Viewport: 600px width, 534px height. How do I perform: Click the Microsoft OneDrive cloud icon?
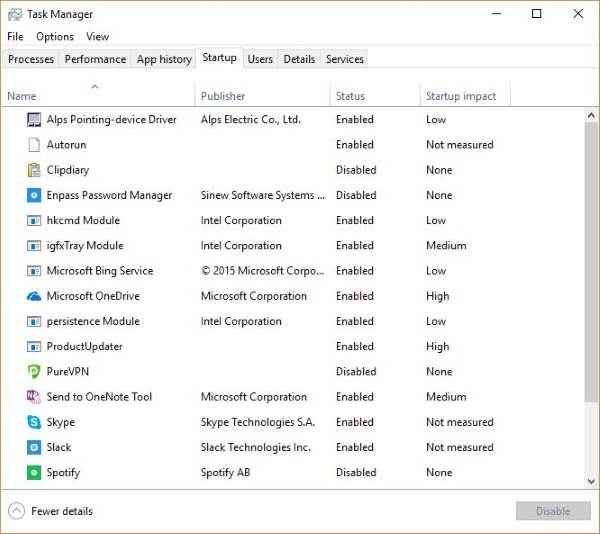(34, 296)
